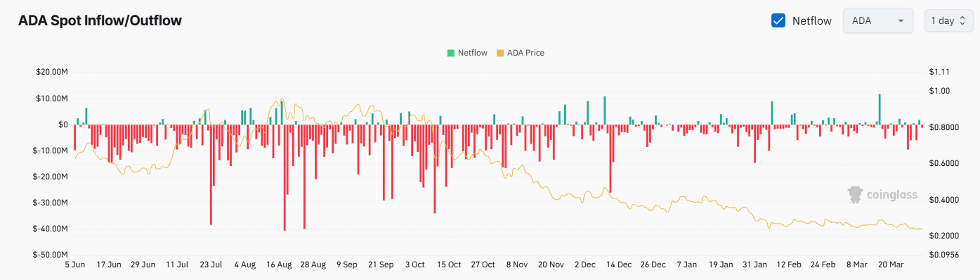Click the ADA Spot Inflow/Outflow title
The image size is (980, 280).
click(99, 20)
